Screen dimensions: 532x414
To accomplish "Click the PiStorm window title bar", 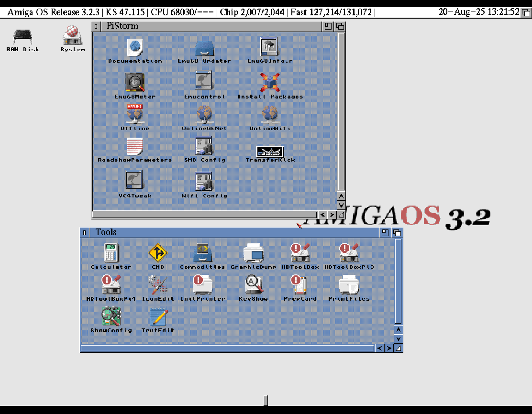I will click(211, 26).
